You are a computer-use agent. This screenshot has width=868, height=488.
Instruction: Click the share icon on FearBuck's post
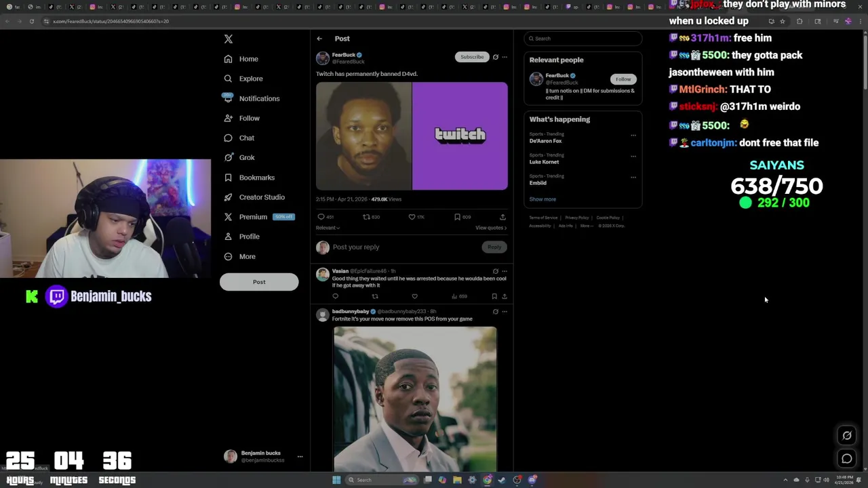click(502, 217)
